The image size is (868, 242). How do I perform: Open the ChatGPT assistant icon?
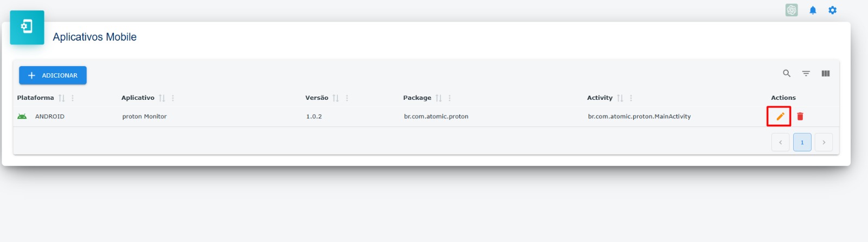(x=792, y=10)
